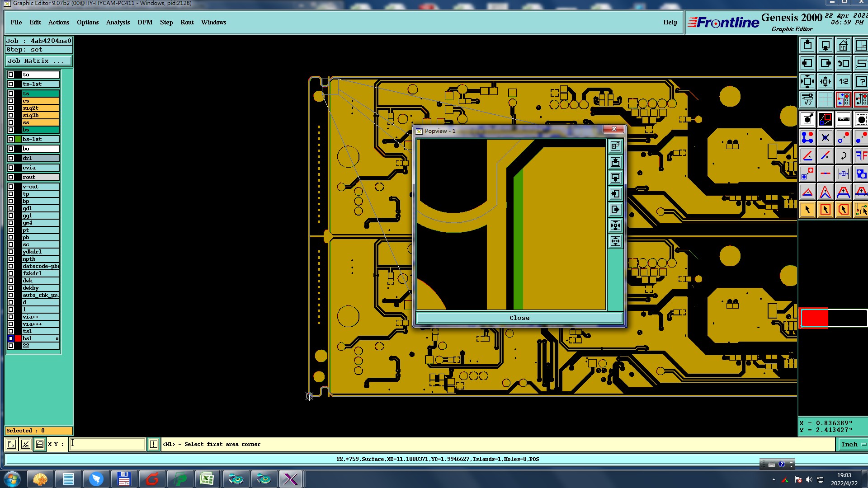
Task: Toggle the checkbox for layer drl
Action: 11,158
